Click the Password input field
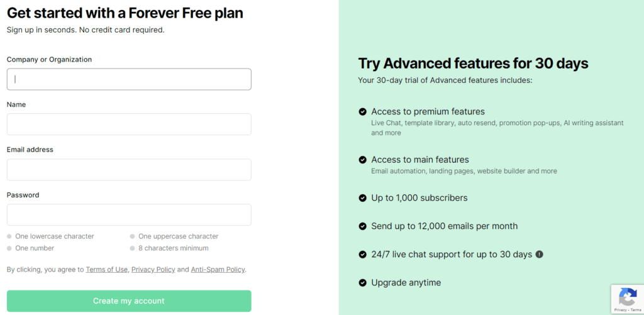The height and width of the screenshot is (315, 644). tap(129, 215)
